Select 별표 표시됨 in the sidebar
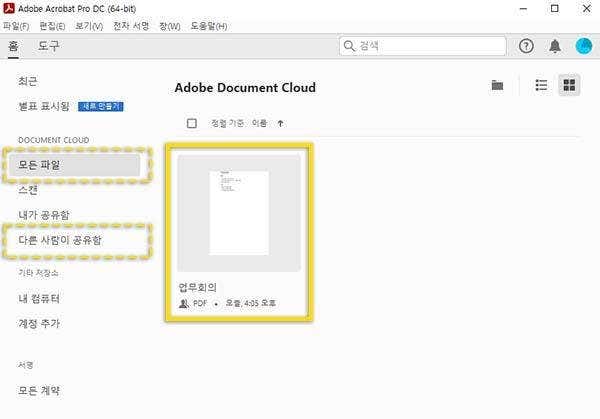The image size is (600, 419). tap(44, 106)
